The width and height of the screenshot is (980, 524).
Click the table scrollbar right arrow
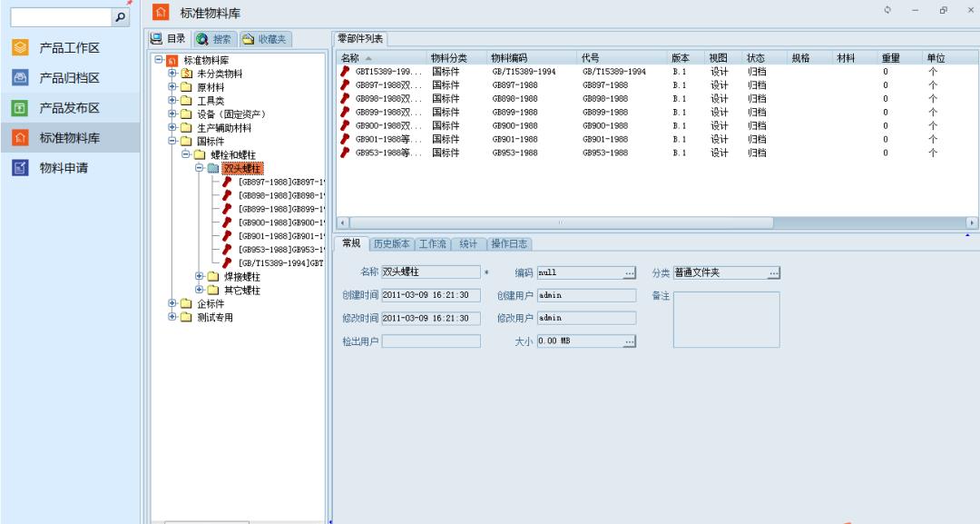pos(972,222)
